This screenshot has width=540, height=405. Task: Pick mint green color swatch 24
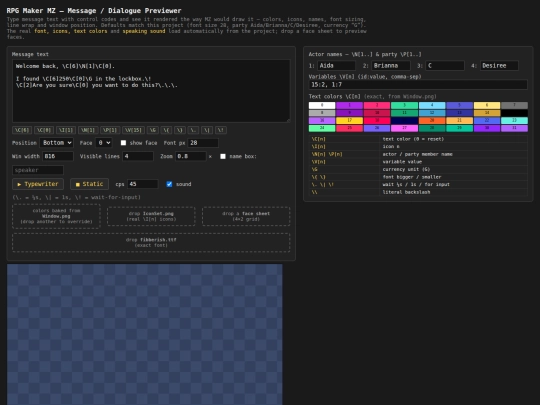(x=322, y=128)
